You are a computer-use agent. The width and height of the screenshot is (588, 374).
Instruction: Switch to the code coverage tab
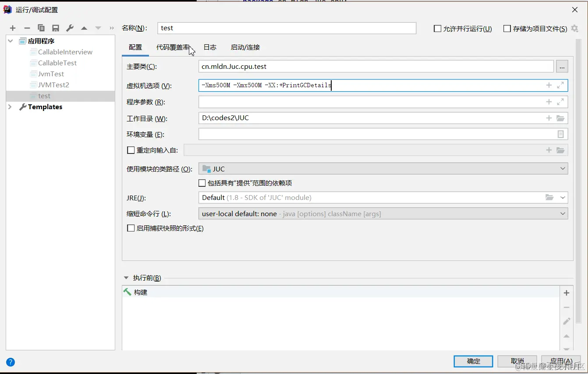click(173, 47)
